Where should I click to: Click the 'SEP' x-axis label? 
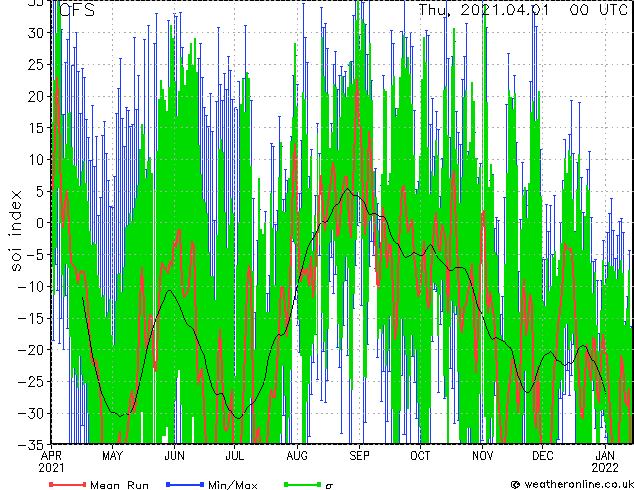tap(359, 456)
